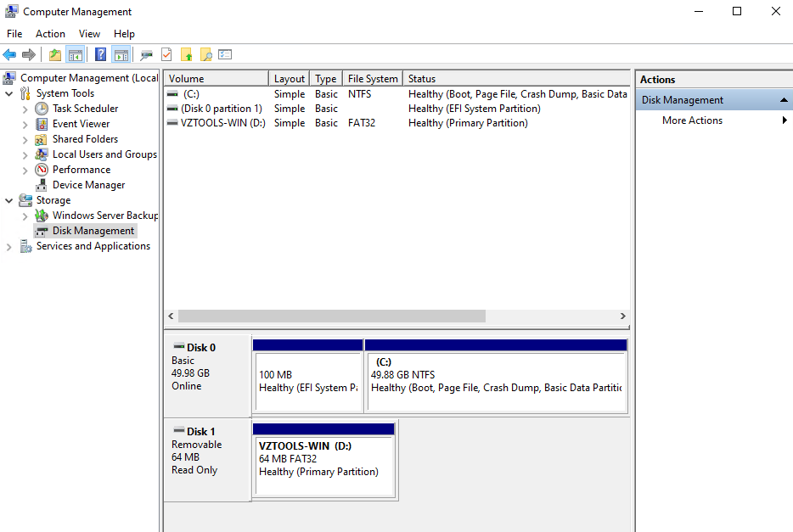Collapse the Disk Management actions section
Screen dimensions: 793x532
(784, 100)
